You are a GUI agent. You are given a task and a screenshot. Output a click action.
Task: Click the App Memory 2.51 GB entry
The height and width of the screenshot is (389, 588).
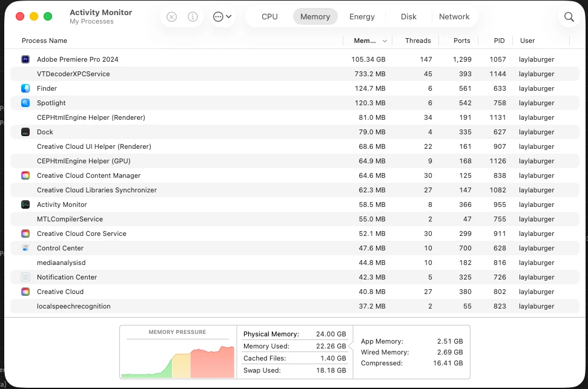click(x=412, y=341)
